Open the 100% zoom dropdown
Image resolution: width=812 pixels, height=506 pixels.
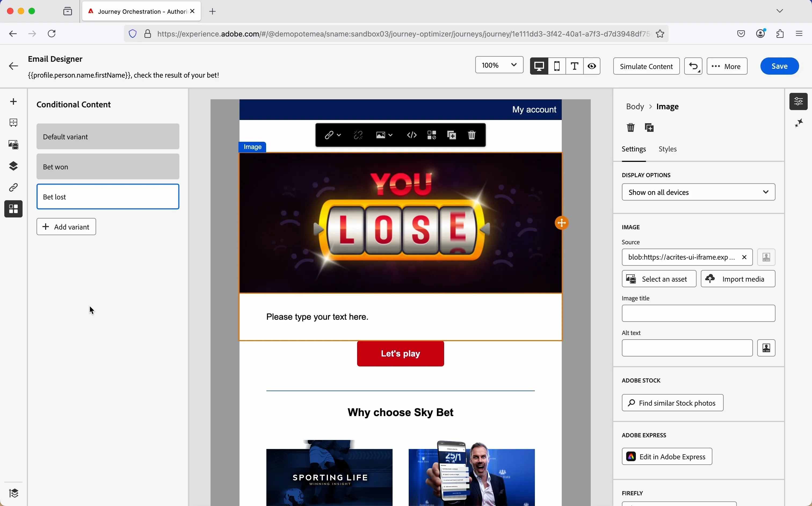tap(499, 65)
